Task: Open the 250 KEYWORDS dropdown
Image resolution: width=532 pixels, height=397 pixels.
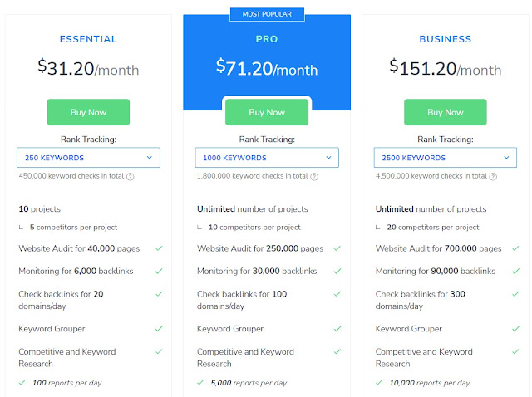Action: click(88, 158)
